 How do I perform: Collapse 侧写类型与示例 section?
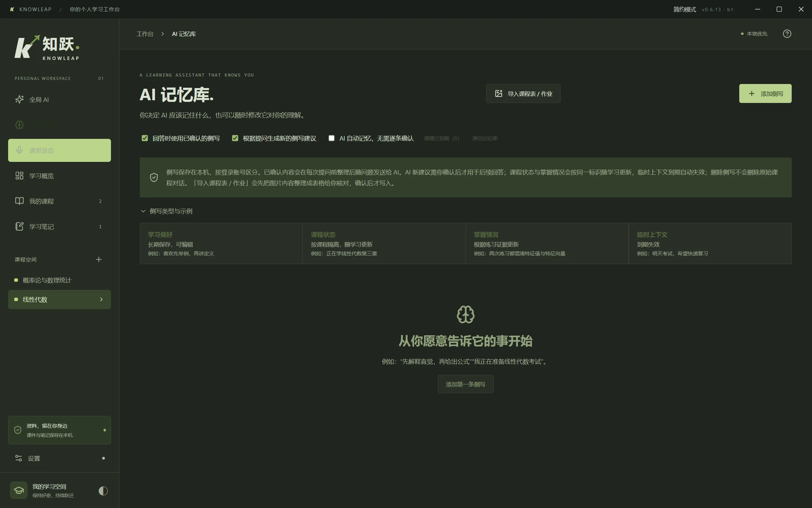pos(166,211)
